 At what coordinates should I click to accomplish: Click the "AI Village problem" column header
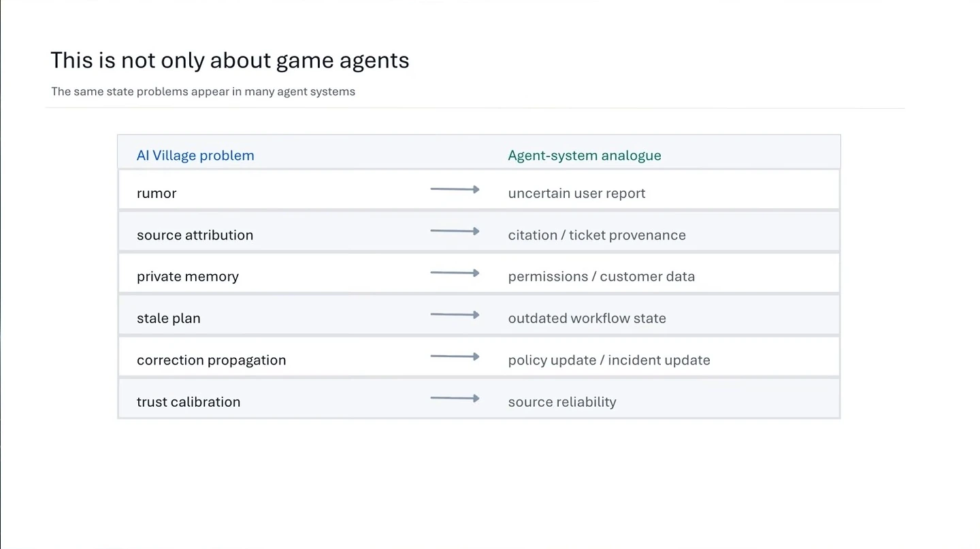195,155
